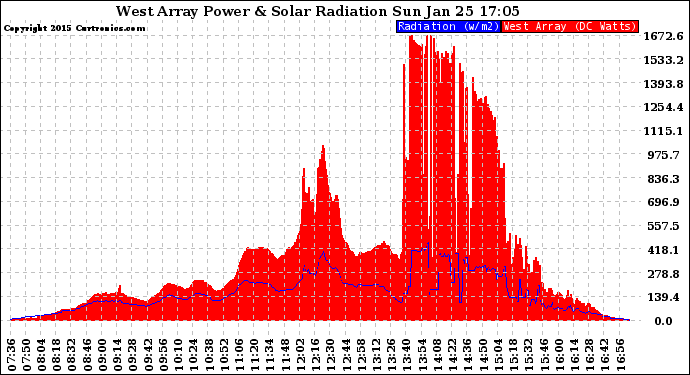The width and height of the screenshot is (690, 375).
Task: Click the 07:36 time axis label
Action: tap(11, 355)
